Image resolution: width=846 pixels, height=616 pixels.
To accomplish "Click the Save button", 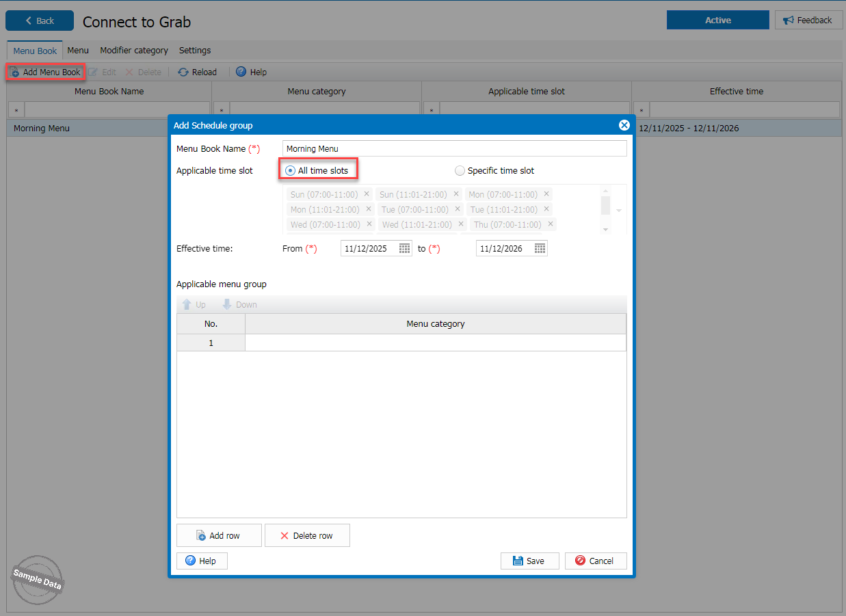I will (529, 561).
